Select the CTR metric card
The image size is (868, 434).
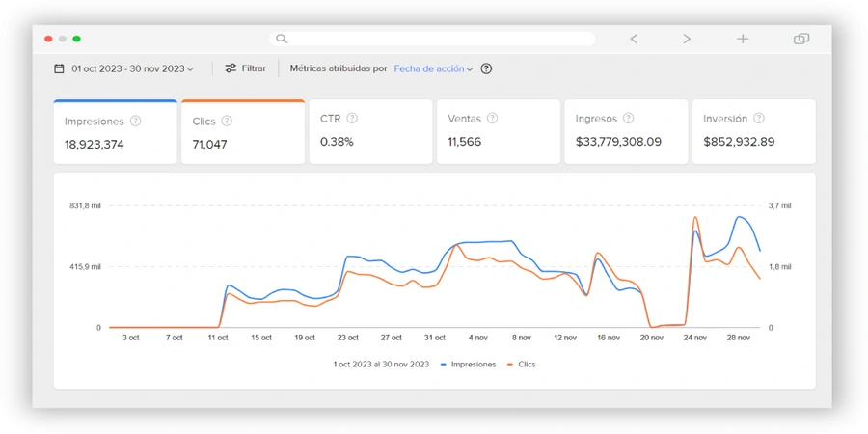click(371, 132)
